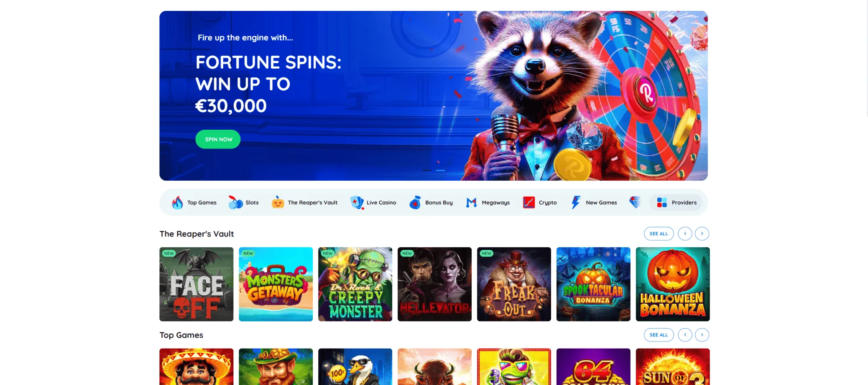Click the Top Games flame icon

pos(177,203)
